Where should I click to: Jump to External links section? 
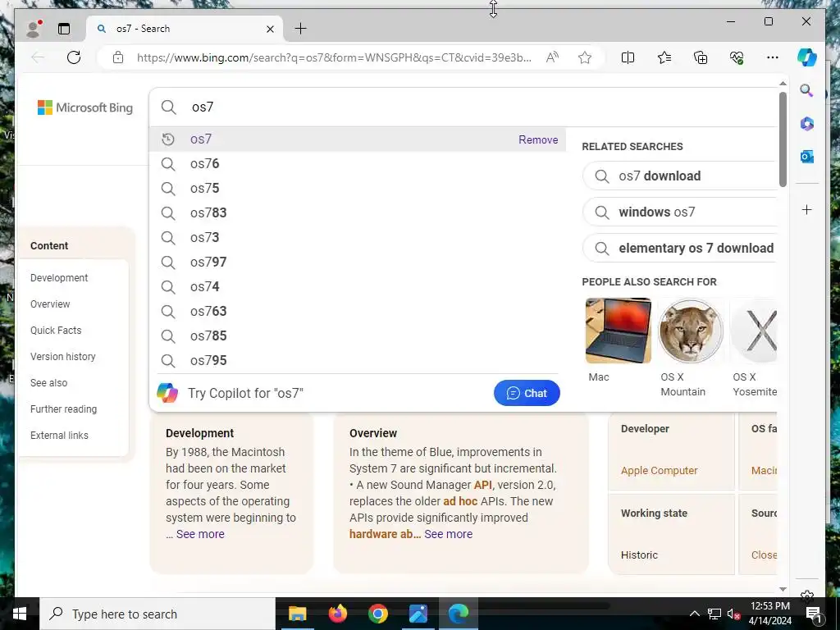tap(59, 436)
